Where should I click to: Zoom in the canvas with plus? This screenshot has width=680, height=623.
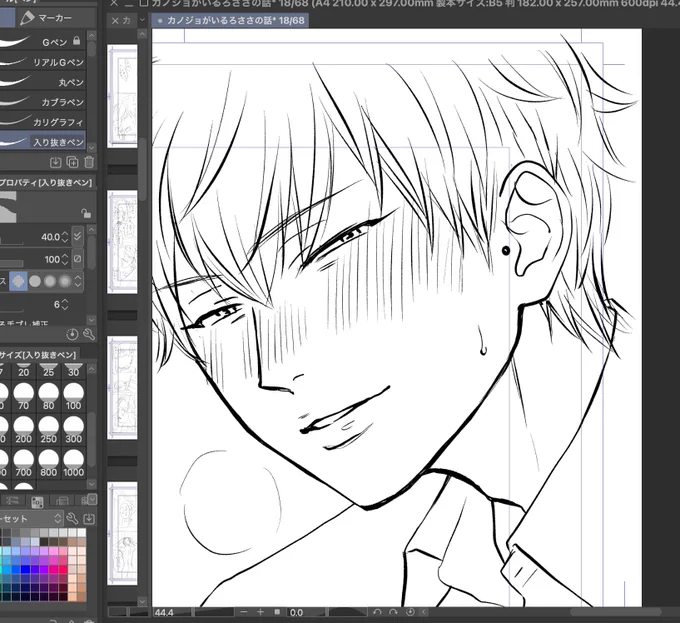(260, 612)
